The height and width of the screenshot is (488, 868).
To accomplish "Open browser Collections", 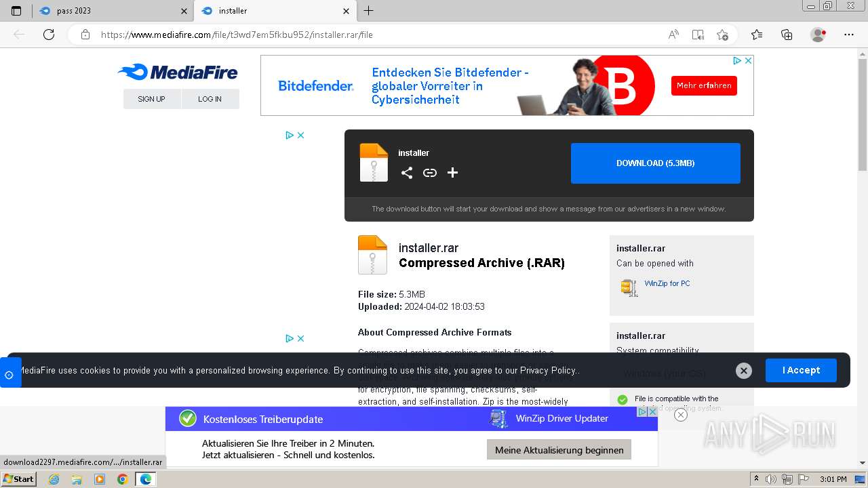I will point(787,35).
